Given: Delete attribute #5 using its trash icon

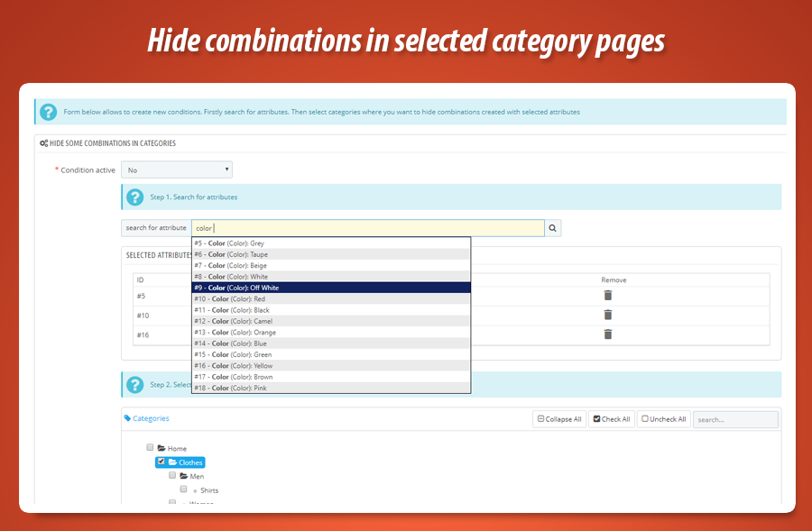Looking at the screenshot, I should [608, 295].
